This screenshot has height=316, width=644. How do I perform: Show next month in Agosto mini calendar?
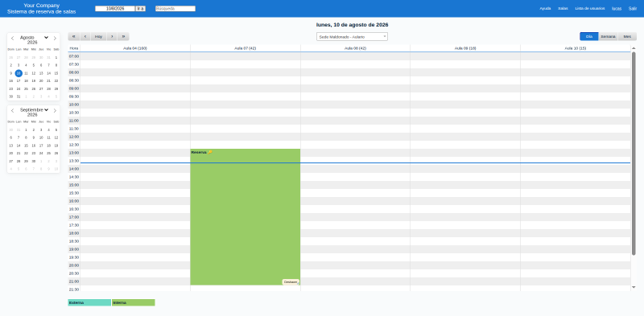pyautogui.click(x=55, y=38)
